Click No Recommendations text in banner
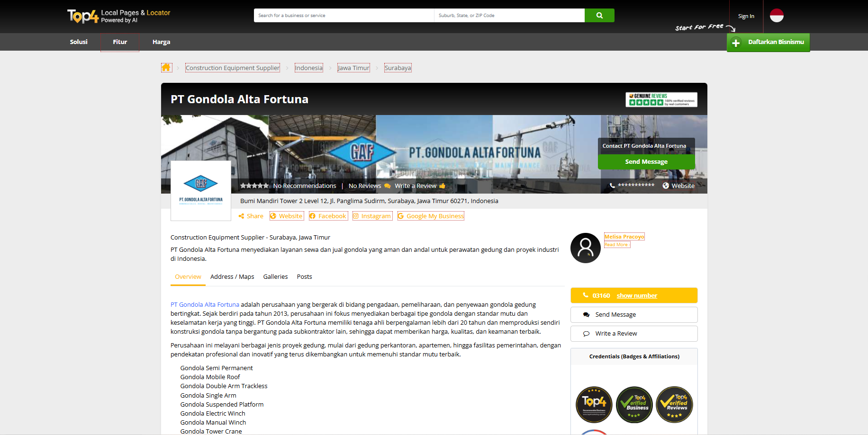The image size is (868, 435). pos(305,186)
